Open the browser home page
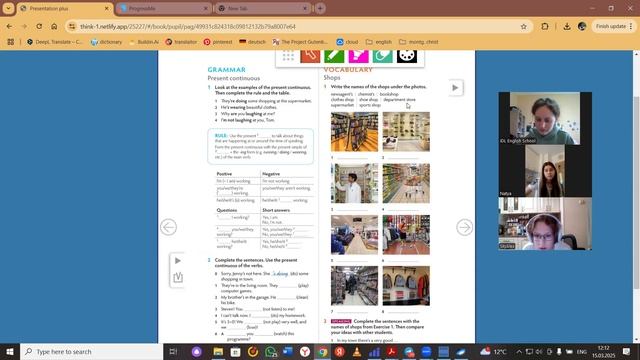The image size is (640, 360). click(x=54, y=27)
